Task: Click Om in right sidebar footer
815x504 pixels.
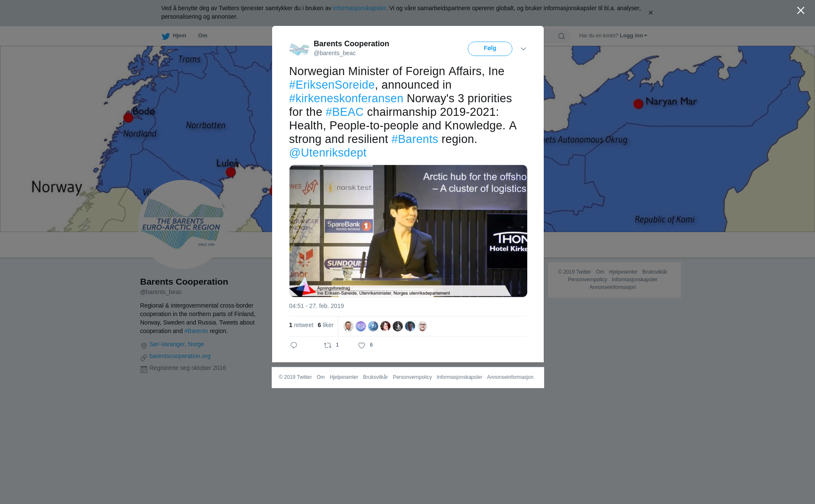Action: click(x=600, y=272)
